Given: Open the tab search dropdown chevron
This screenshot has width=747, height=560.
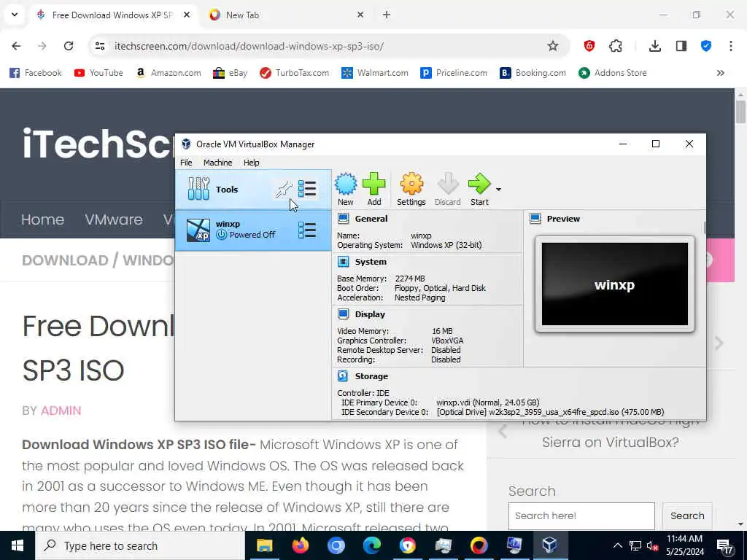Looking at the screenshot, I should tap(15, 15).
